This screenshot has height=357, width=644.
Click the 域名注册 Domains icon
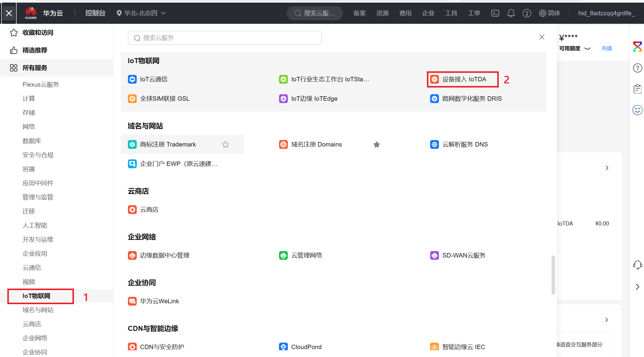tap(283, 144)
